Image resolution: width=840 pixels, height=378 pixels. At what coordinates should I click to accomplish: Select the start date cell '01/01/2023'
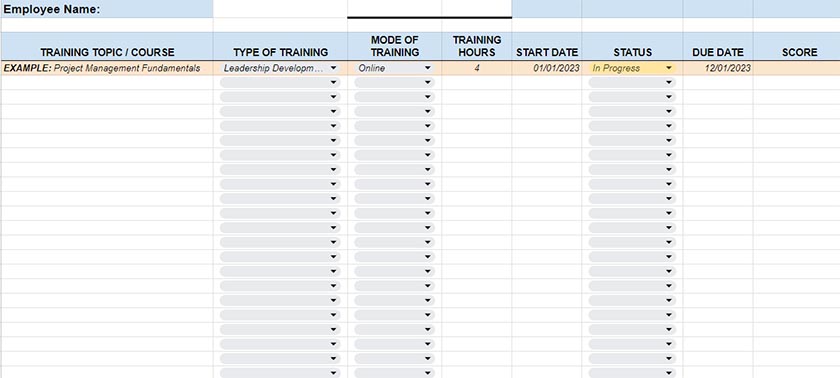(547, 68)
